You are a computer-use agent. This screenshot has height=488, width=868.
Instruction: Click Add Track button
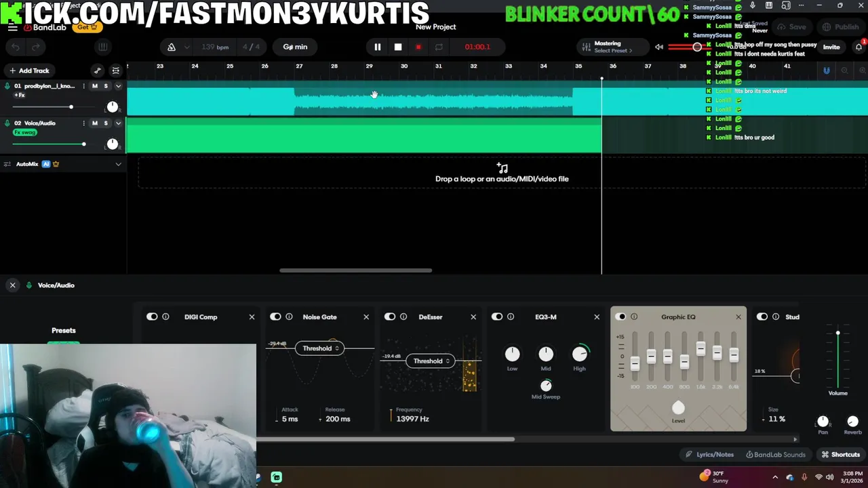(29, 70)
